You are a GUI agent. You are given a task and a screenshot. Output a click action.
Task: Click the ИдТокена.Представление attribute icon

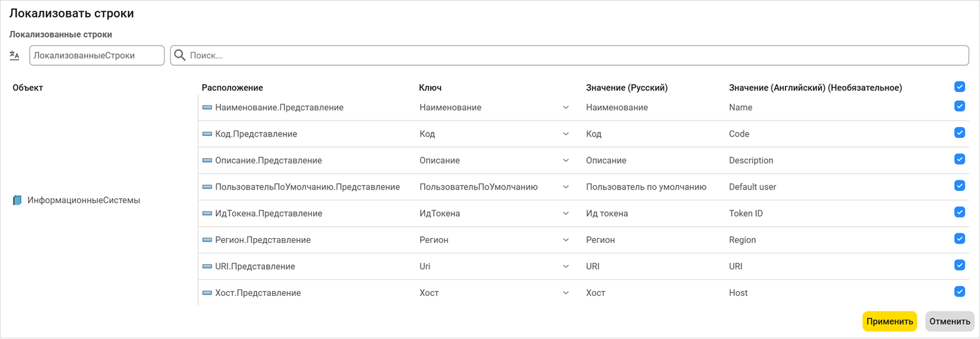[207, 213]
